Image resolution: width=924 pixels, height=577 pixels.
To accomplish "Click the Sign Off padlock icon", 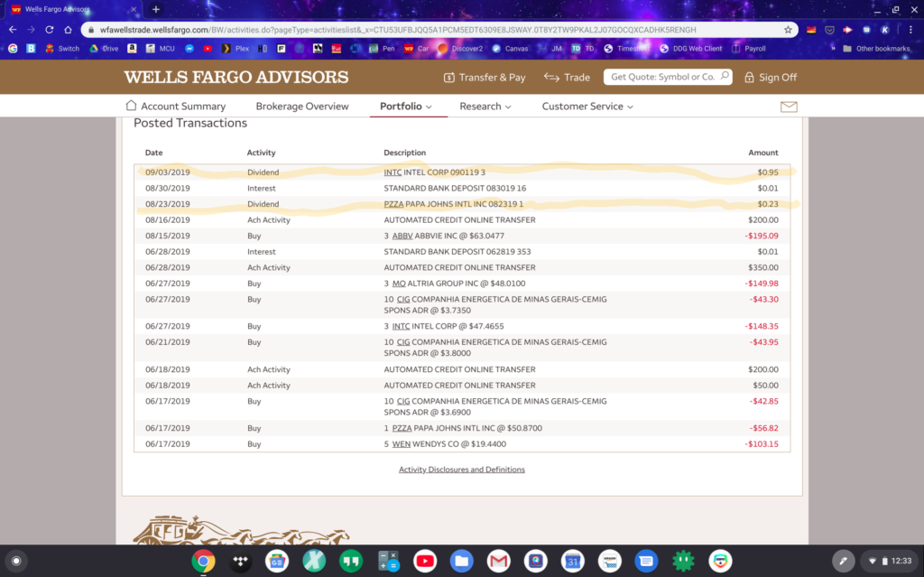I will click(749, 78).
